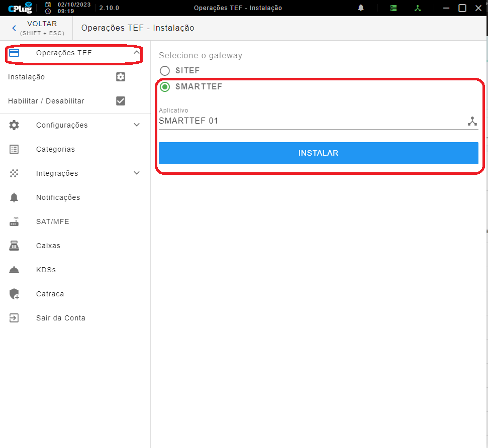The width and height of the screenshot is (488, 448).
Task: Click the blue back arrow chevron
Action: pyautogui.click(x=14, y=28)
